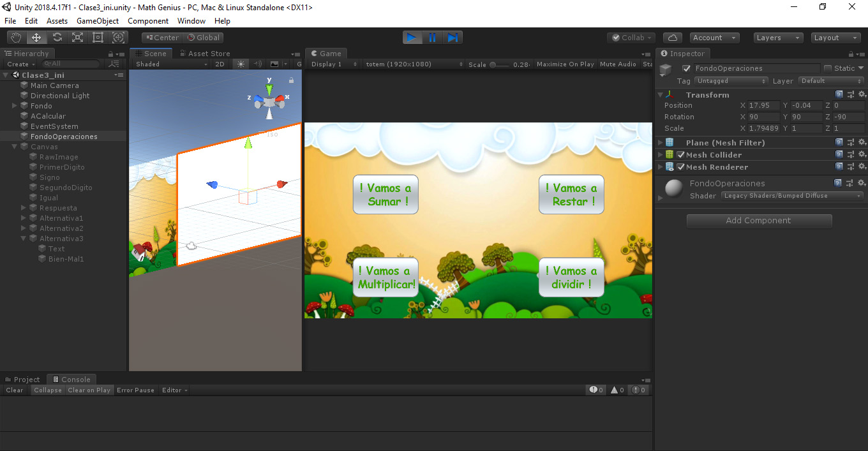This screenshot has width=868, height=451.
Task: Select the Move tool
Action: pos(36,38)
